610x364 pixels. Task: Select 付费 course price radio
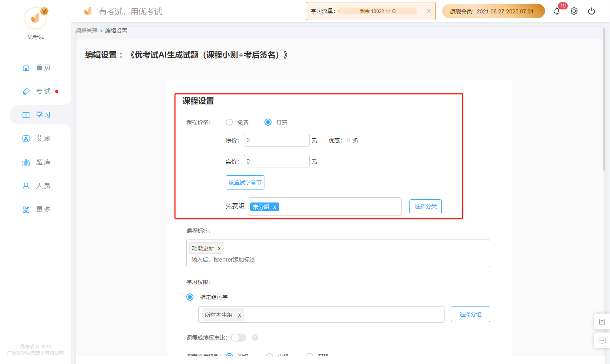(268, 122)
